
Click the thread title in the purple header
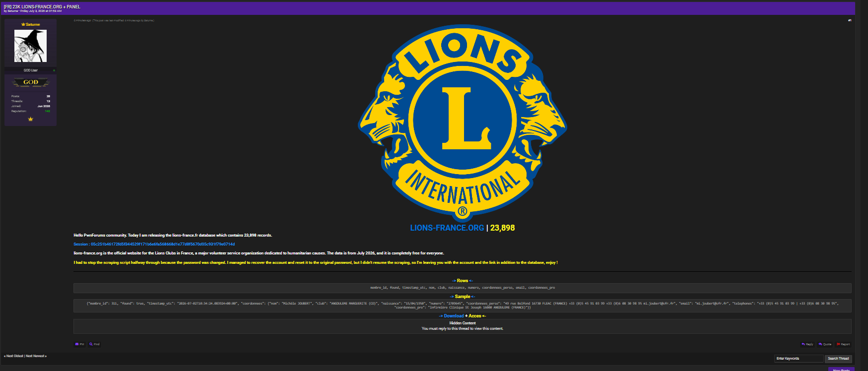42,7
